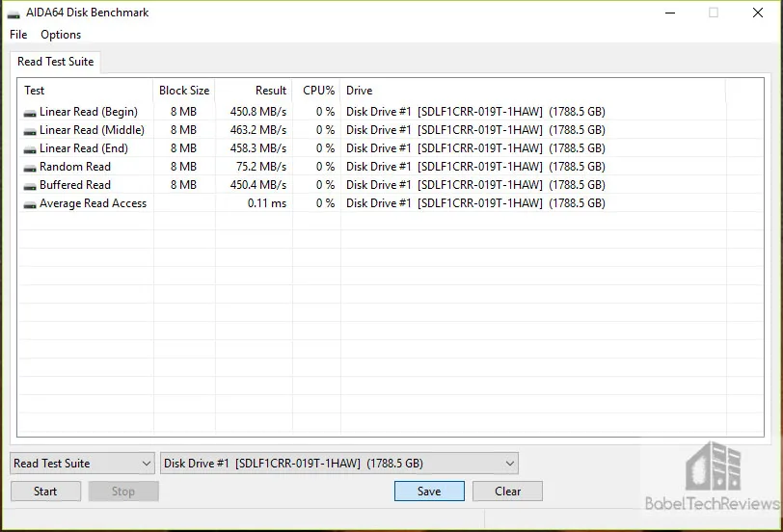783x532 pixels.
Task: Click the disk icon beside Linear Read (Middle)
Action: tap(30, 131)
